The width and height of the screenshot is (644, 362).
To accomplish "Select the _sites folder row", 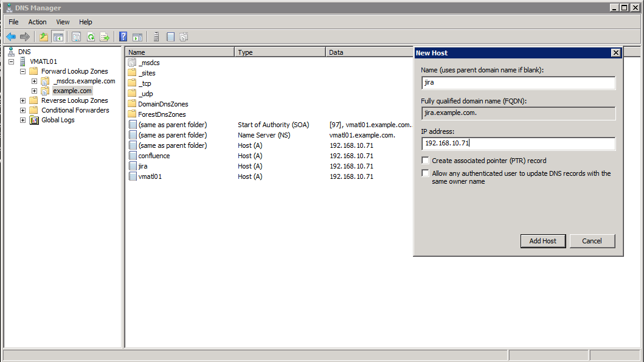I will [x=147, y=73].
